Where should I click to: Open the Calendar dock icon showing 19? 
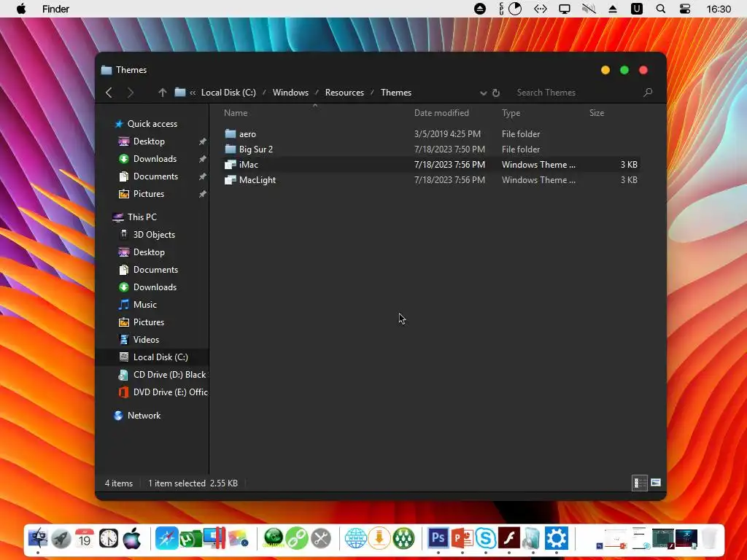point(85,539)
